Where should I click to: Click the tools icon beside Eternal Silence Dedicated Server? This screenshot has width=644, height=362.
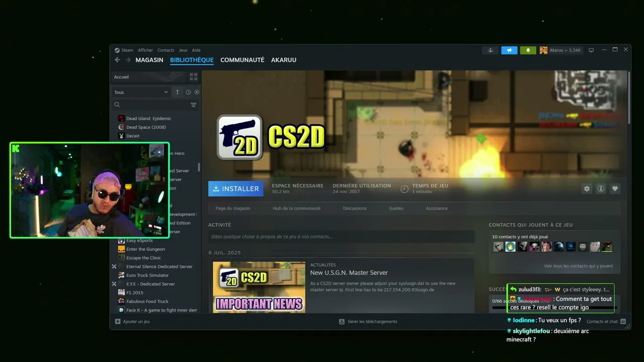tap(114, 266)
